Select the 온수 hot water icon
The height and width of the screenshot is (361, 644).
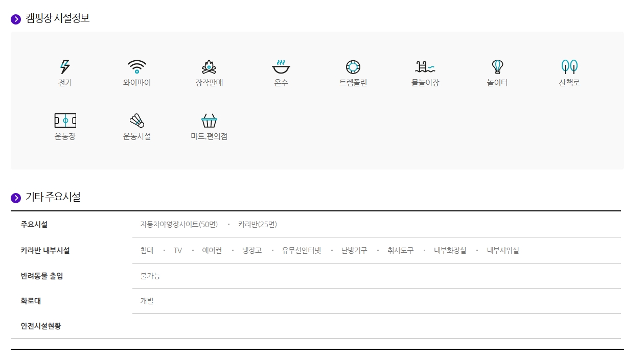pos(281,67)
